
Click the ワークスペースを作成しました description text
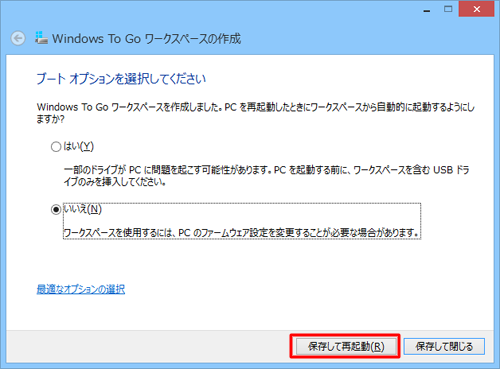click(x=255, y=113)
